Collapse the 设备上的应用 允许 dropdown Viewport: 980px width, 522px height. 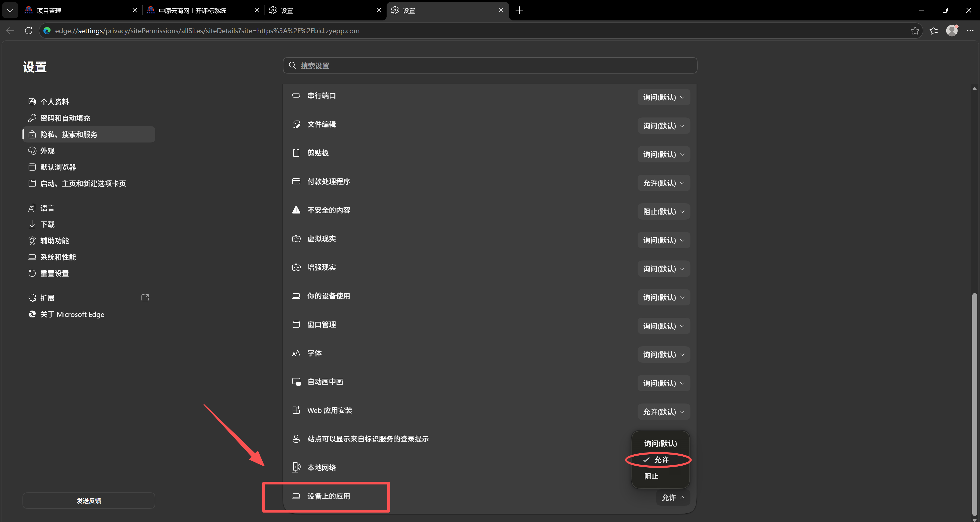tap(673, 498)
